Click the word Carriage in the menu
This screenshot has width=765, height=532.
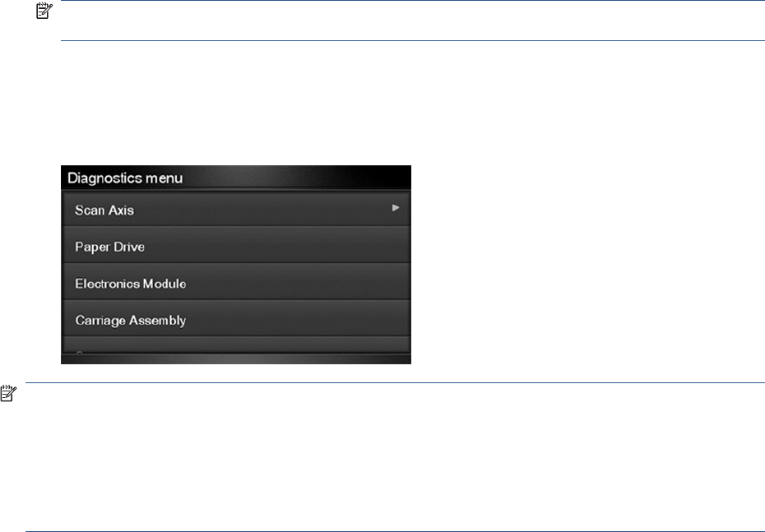coord(100,321)
